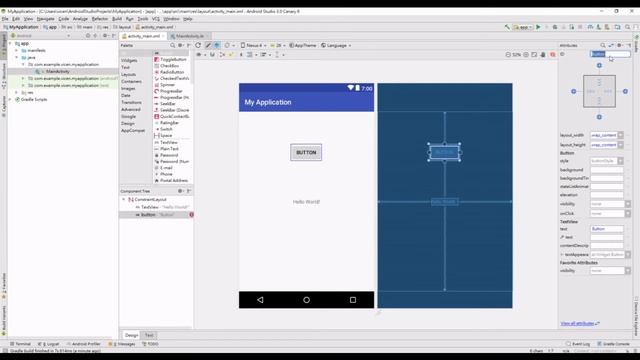Image resolution: width=640 pixels, height=360 pixels.
Task: Select the Blueprint view icon
Action: 217,45
